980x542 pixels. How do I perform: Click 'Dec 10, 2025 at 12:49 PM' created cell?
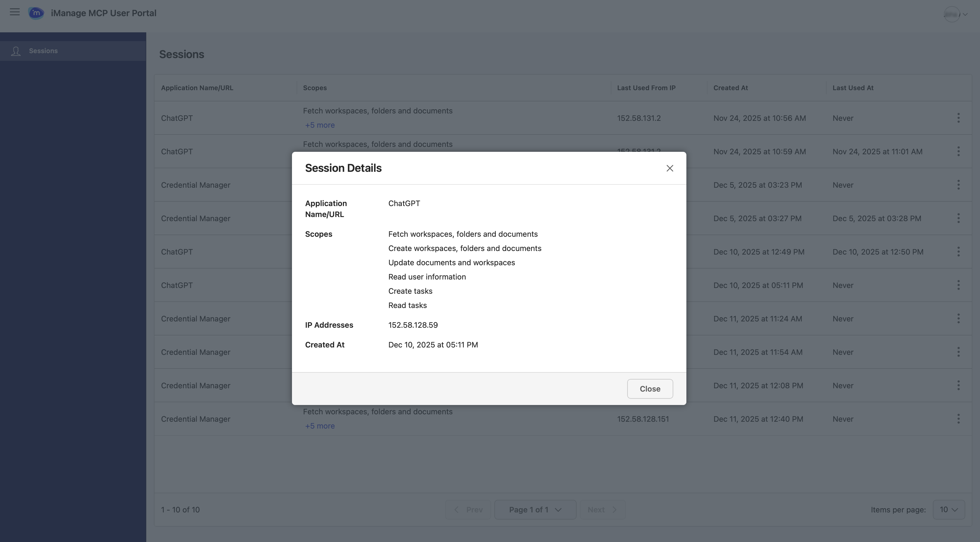(x=759, y=252)
